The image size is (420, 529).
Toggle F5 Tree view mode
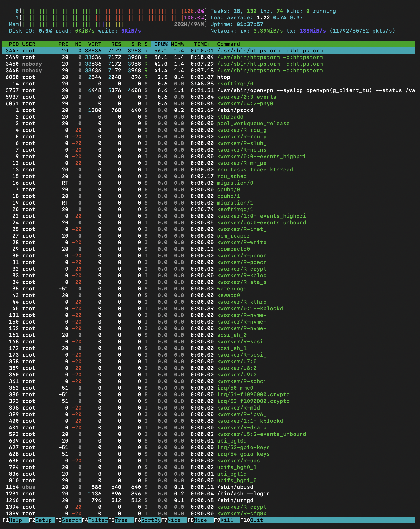click(121, 520)
